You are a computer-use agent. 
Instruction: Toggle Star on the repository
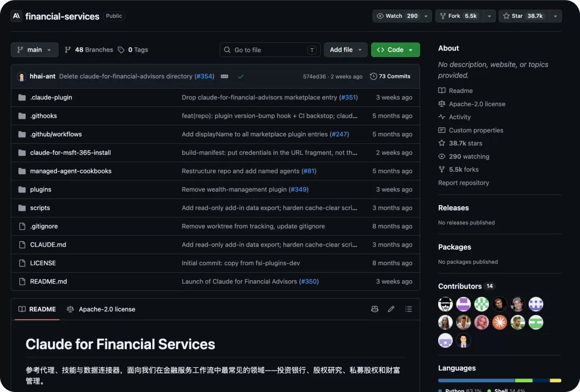click(x=523, y=16)
